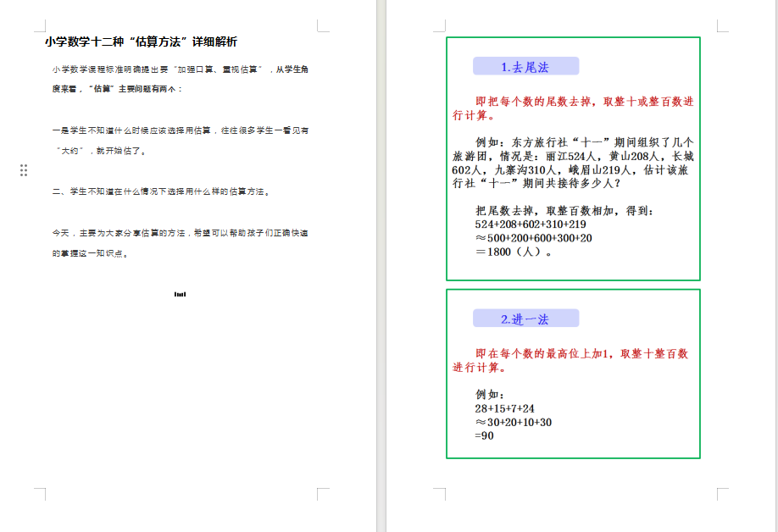Click the result ＝1800（人）。
Viewport: 778px width, 532px height.
514,252
